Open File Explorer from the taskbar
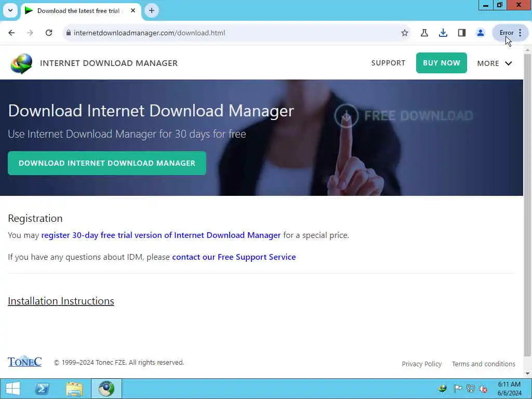 click(x=74, y=389)
